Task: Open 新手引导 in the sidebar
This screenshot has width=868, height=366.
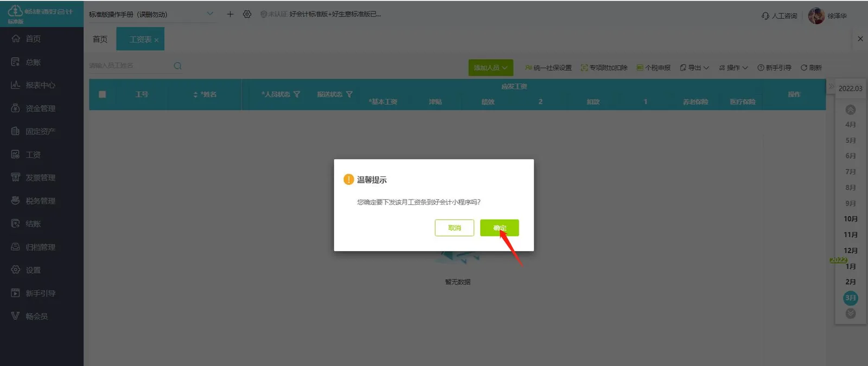Action: pos(42,293)
